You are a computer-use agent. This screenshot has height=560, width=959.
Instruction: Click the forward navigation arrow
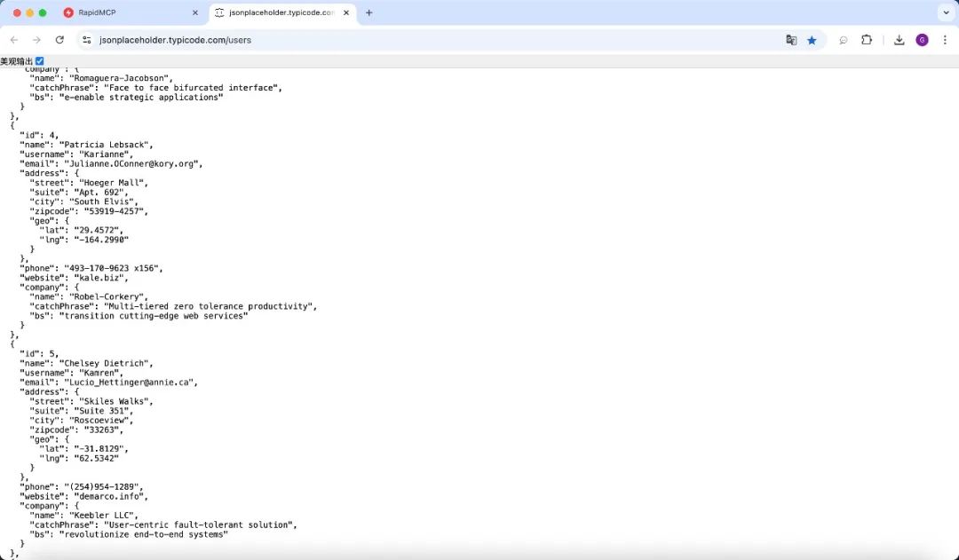36,40
